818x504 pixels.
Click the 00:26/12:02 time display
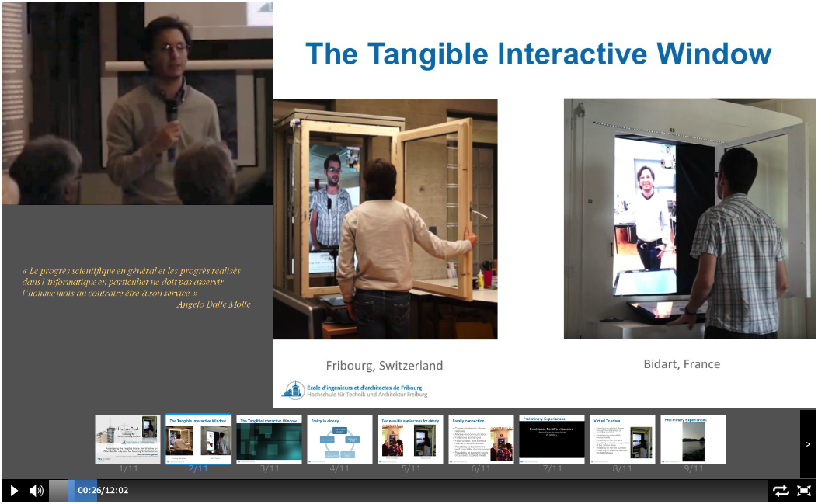point(103,491)
